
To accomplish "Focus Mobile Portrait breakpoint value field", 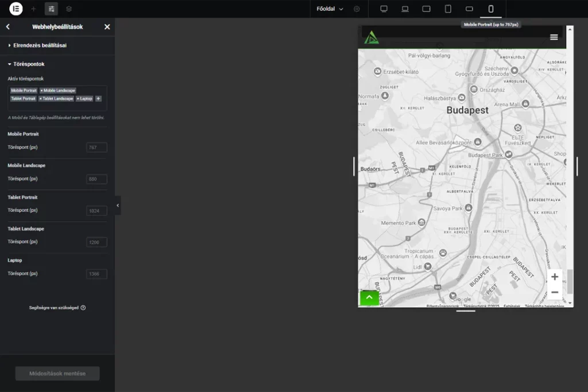I will [x=96, y=148].
